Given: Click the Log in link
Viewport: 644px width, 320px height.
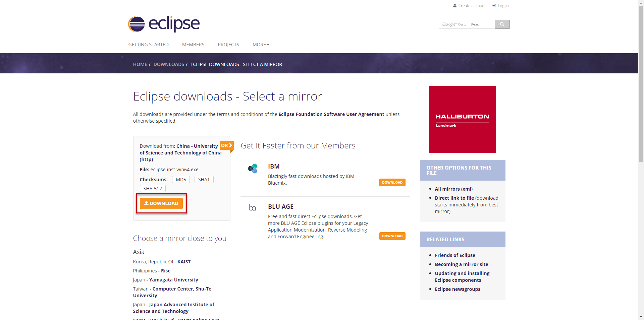Looking at the screenshot, I should point(500,6).
